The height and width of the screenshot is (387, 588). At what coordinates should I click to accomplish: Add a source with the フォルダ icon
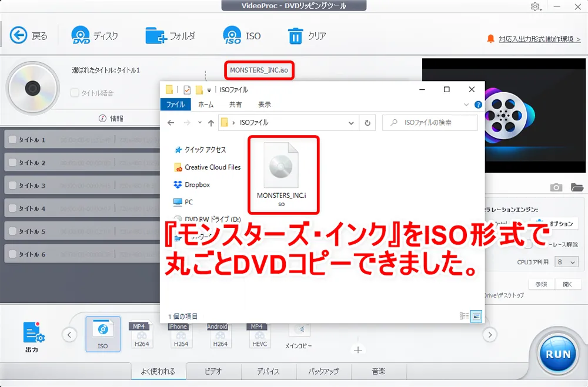(x=156, y=36)
